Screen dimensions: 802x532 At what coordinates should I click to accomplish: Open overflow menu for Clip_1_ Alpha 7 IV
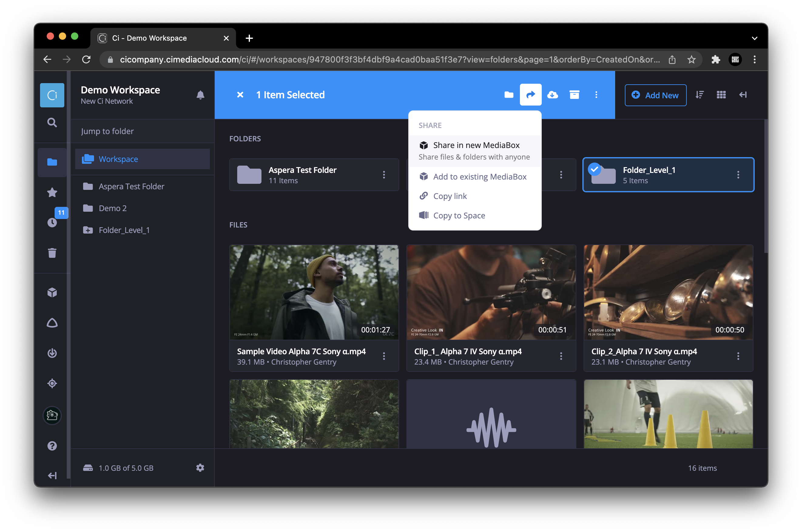pos(561,356)
